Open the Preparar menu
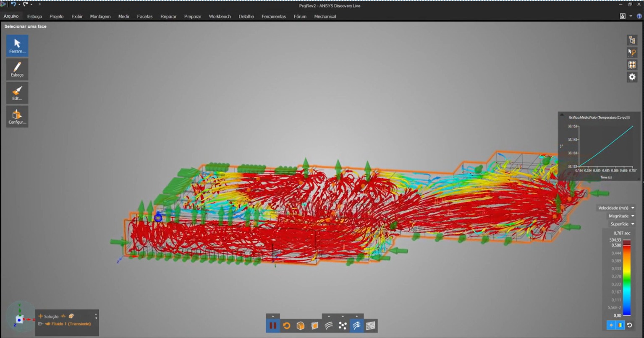Image resolution: width=644 pixels, height=338 pixels. [192, 16]
